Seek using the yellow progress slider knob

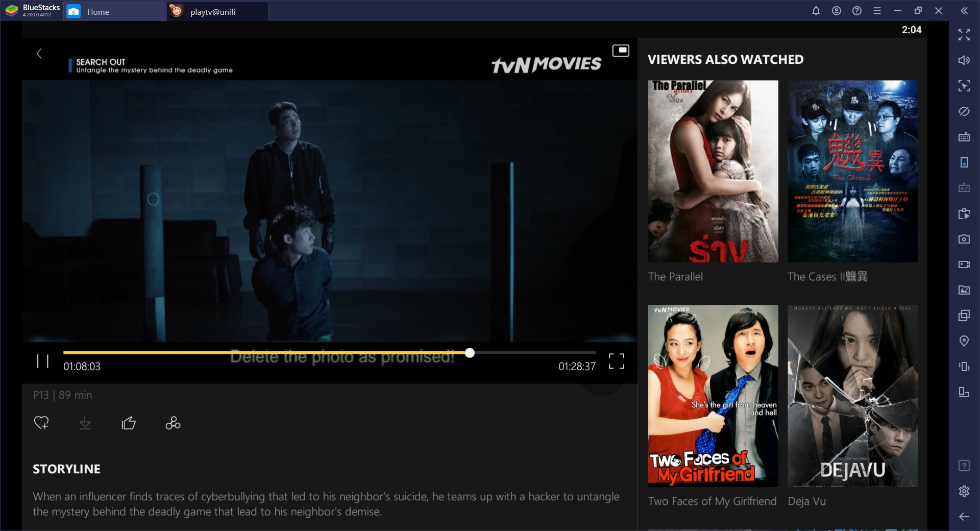(470, 353)
